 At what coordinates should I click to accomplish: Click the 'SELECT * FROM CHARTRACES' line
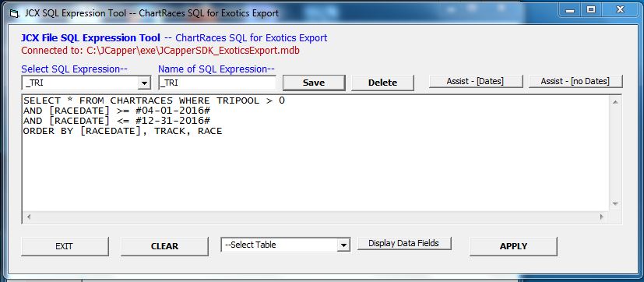coord(154,100)
